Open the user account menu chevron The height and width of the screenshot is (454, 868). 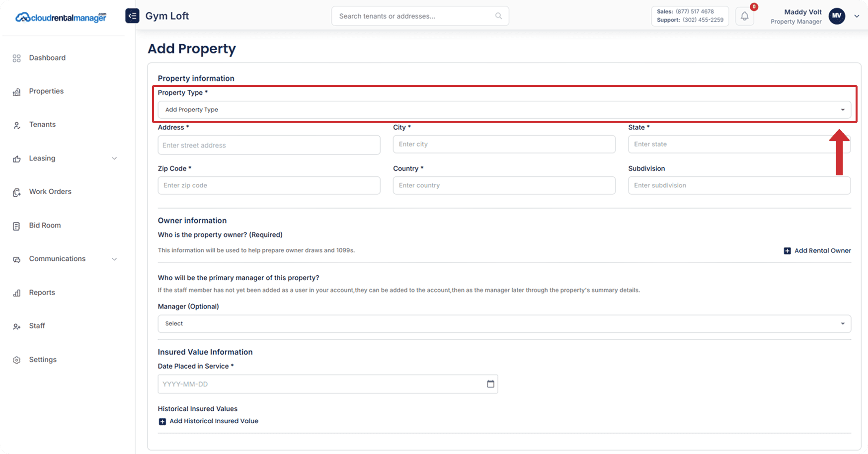tap(857, 16)
